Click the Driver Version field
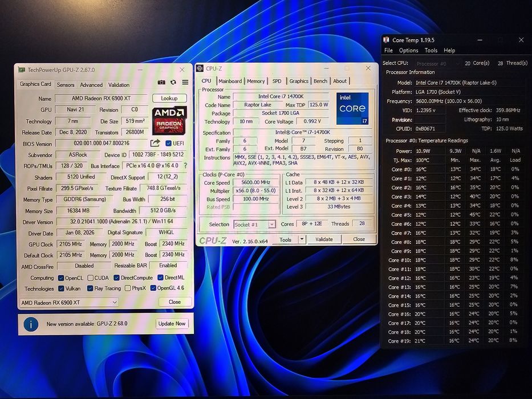The image size is (532, 399). 121,222
